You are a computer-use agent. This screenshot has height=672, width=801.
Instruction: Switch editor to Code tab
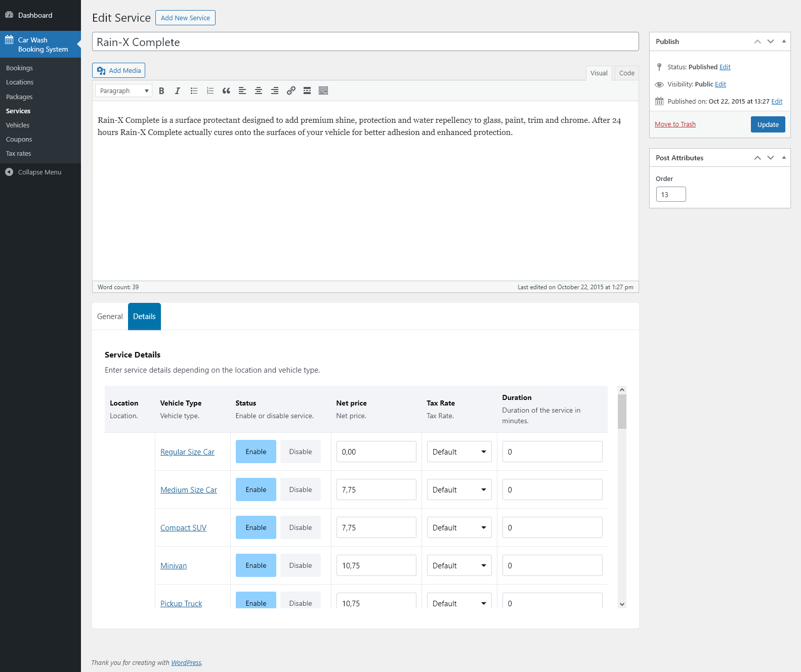point(626,73)
